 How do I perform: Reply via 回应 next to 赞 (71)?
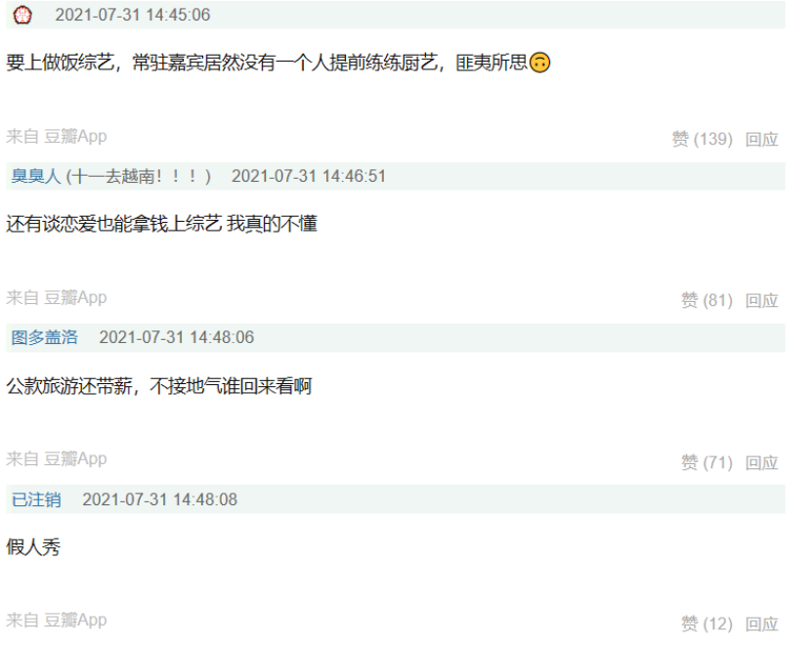[762, 462]
